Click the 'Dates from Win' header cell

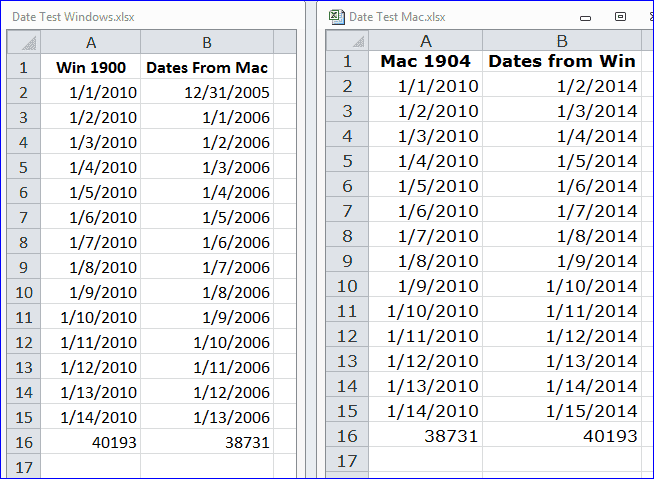click(562, 61)
